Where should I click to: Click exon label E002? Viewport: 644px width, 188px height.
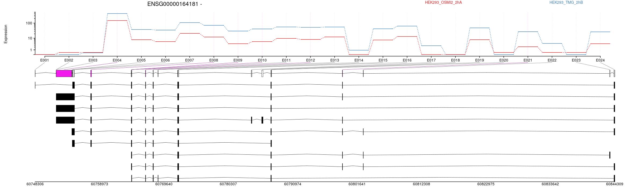pos(69,60)
